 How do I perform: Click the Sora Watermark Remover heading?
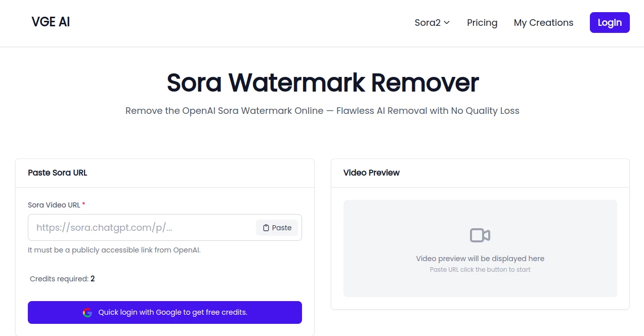click(x=322, y=82)
